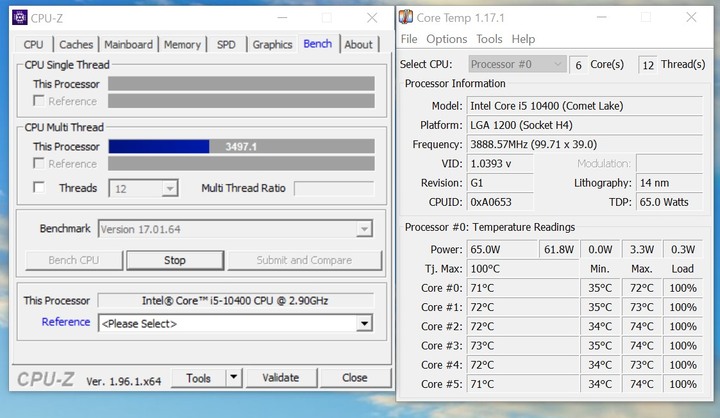Minimize the CPU-Z window
720x418 pixels.
point(282,18)
